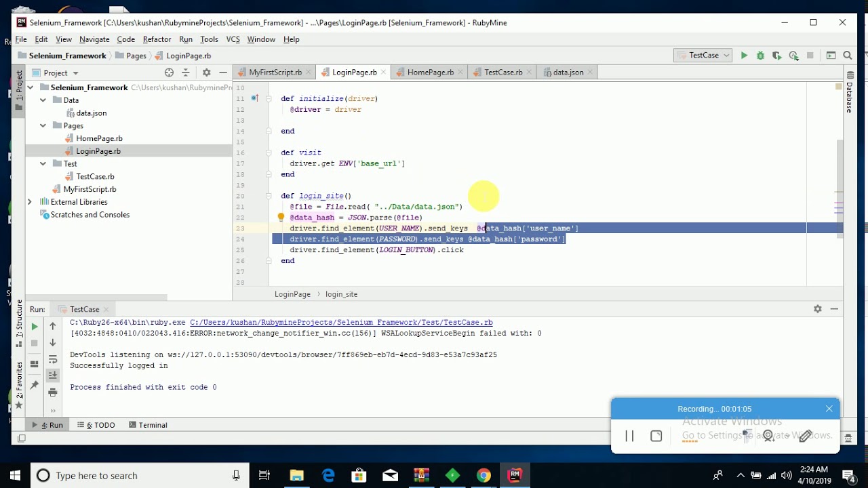The height and width of the screenshot is (488, 868).
Task: Open Run panel settings gear
Action: pyautogui.click(x=818, y=309)
